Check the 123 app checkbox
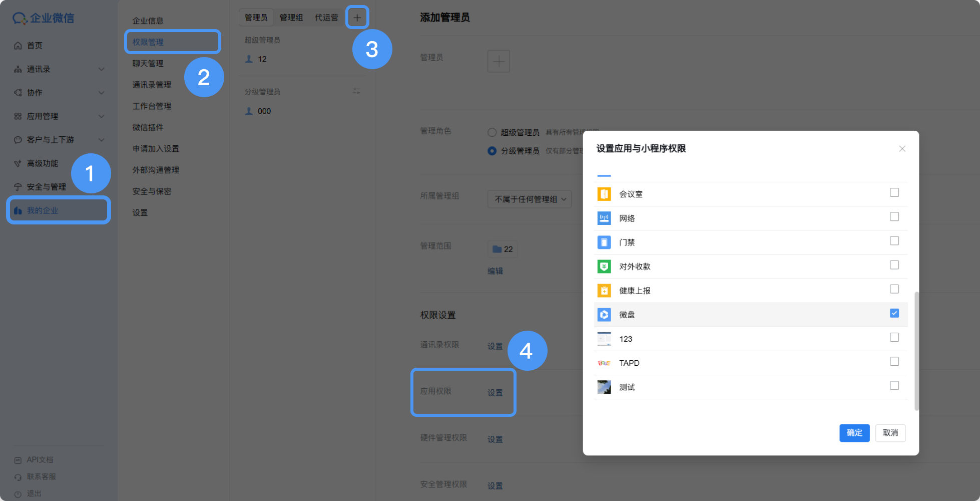The width and height of the screenshot is (980, 501). point(894,337)
